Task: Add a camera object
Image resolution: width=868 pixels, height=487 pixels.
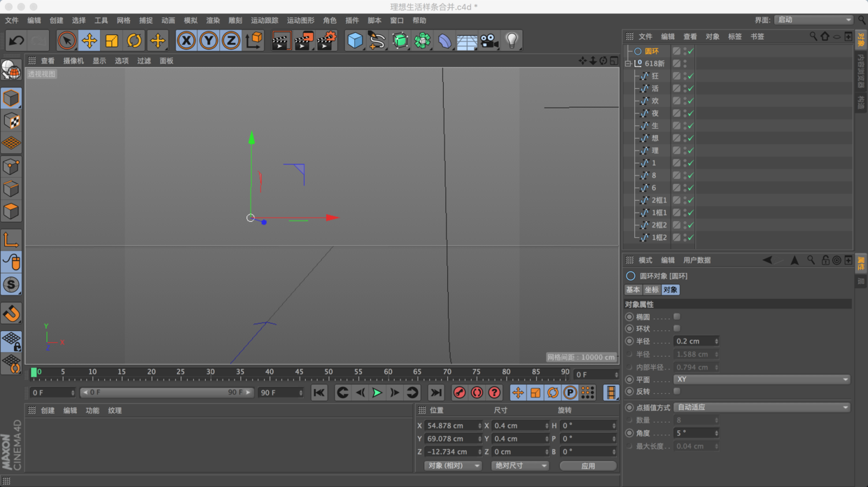Action: [489, 41]
